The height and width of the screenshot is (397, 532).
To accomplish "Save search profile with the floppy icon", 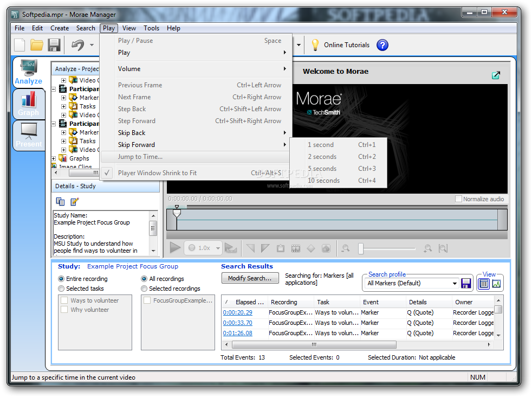I will point(466,283).
